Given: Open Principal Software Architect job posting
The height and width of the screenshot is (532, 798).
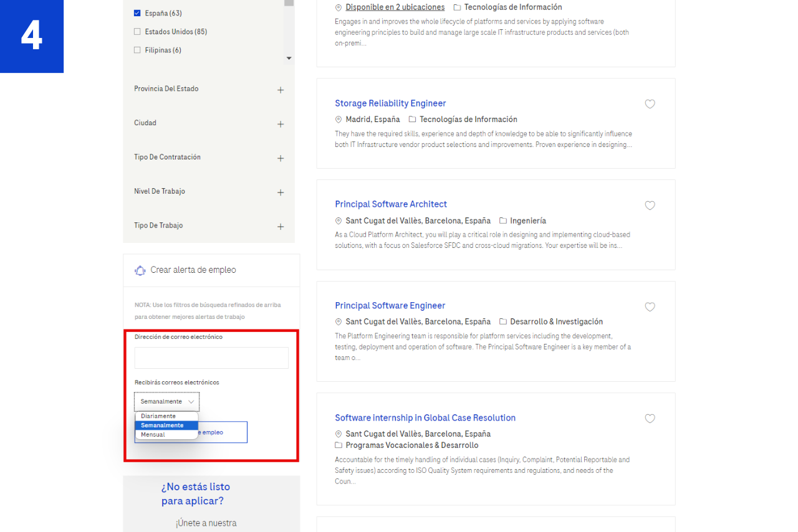Looking at the screenshot, I should [391, 204].
